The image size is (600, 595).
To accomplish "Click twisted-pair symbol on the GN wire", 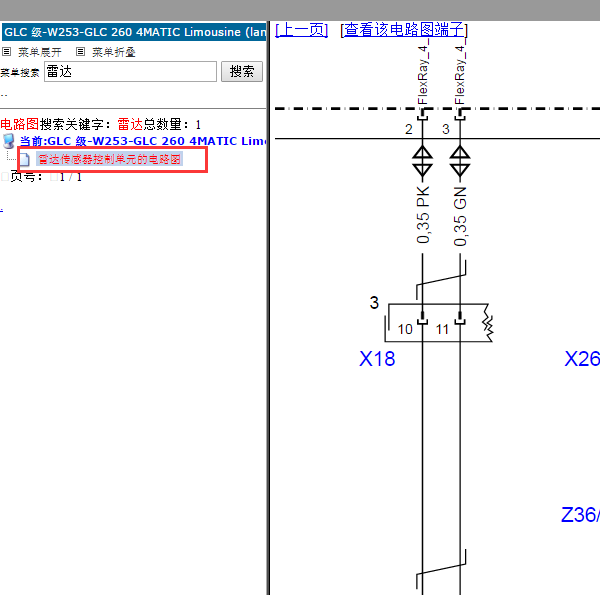I will click(460, 160).
